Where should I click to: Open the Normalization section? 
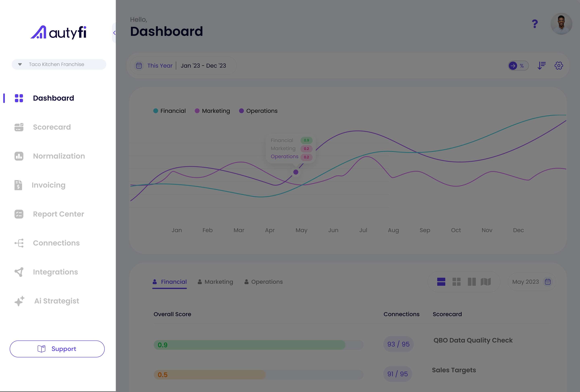(59, 156)
